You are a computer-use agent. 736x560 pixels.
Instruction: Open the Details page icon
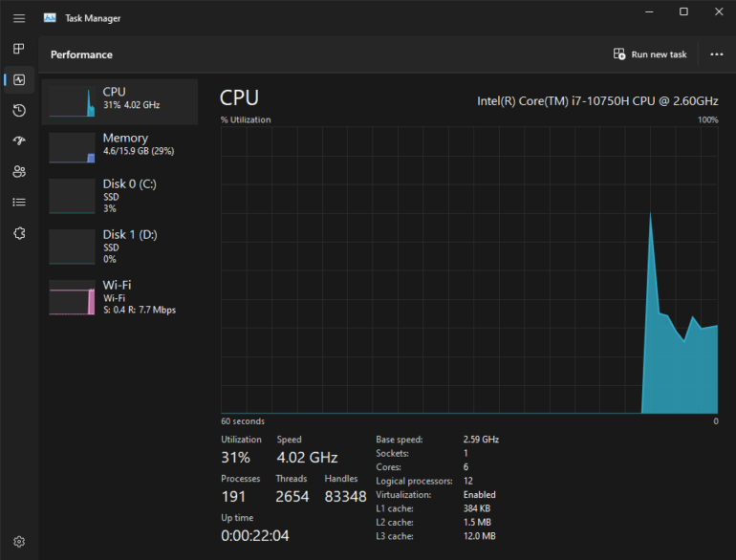tap(19, 202)
